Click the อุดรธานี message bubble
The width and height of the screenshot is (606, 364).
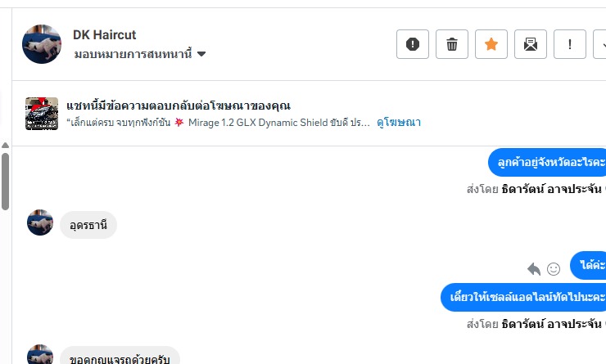point(88,224)
